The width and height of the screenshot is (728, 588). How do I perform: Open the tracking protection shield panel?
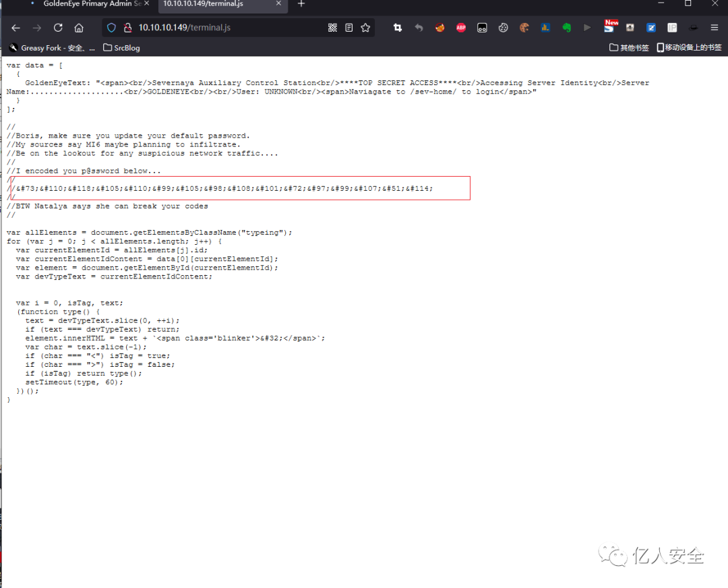(x=111, y=28)
